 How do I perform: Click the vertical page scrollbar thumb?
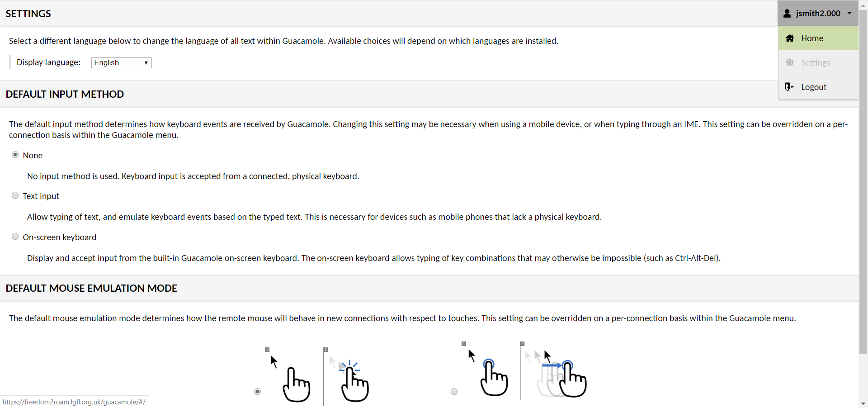pyautogui.click(x=863, y=181)
